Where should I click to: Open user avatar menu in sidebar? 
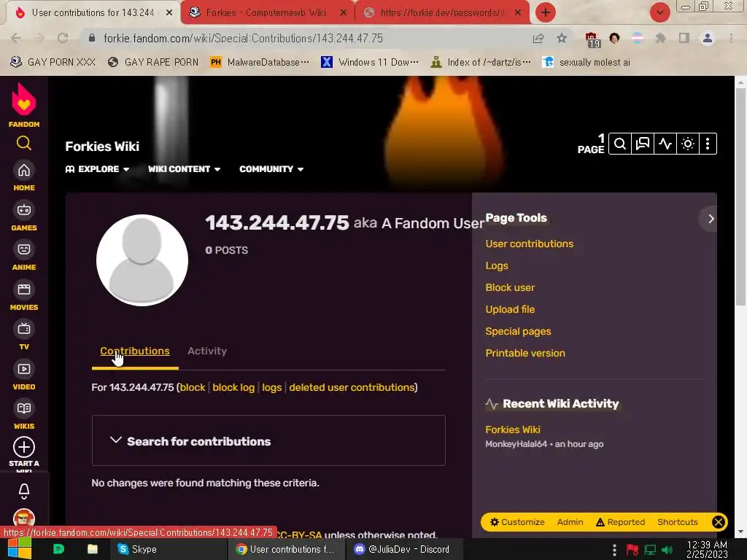(x=24, y=517)
